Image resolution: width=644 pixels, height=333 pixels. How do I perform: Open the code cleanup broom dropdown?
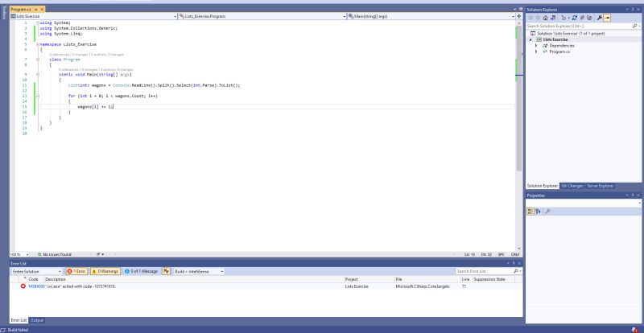coord(100,254)
